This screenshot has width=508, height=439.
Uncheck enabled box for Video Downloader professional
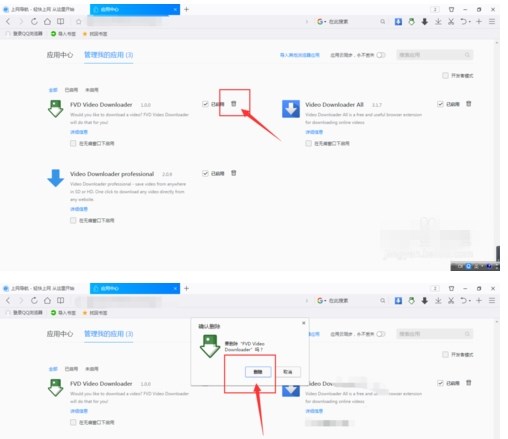coord(205,173)
